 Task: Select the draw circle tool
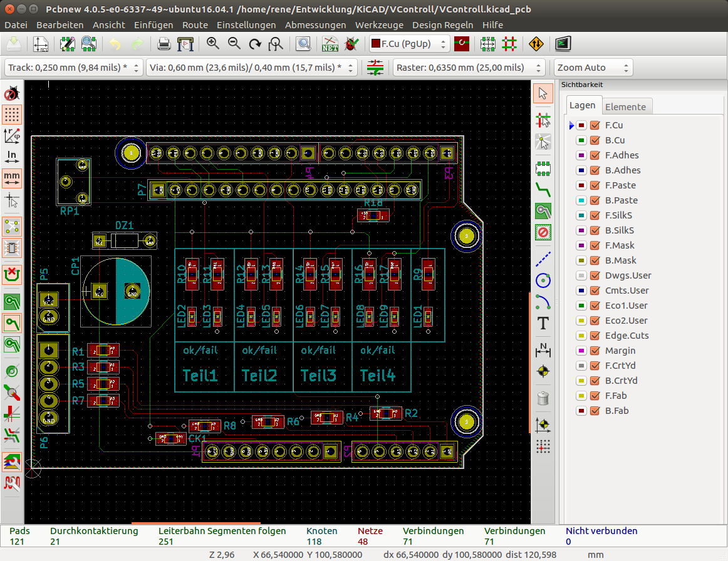coord(543,280)
